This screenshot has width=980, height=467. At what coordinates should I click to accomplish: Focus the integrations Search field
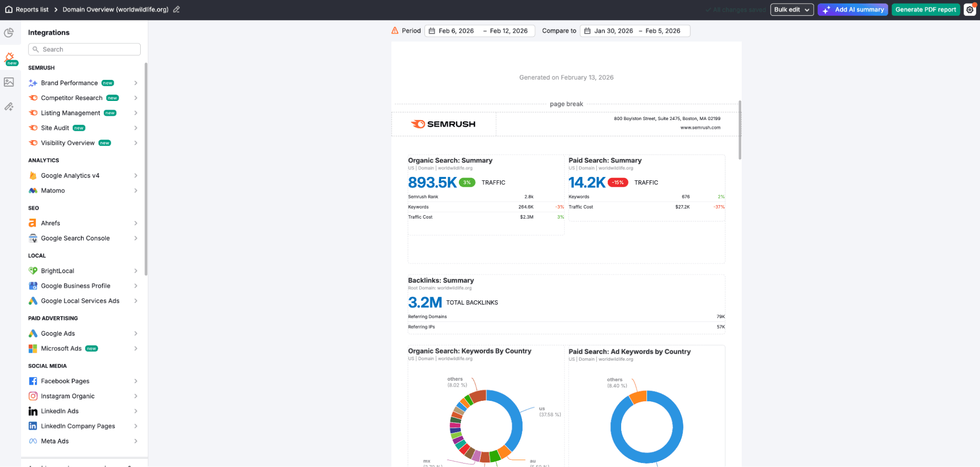(x=84, y=49)
